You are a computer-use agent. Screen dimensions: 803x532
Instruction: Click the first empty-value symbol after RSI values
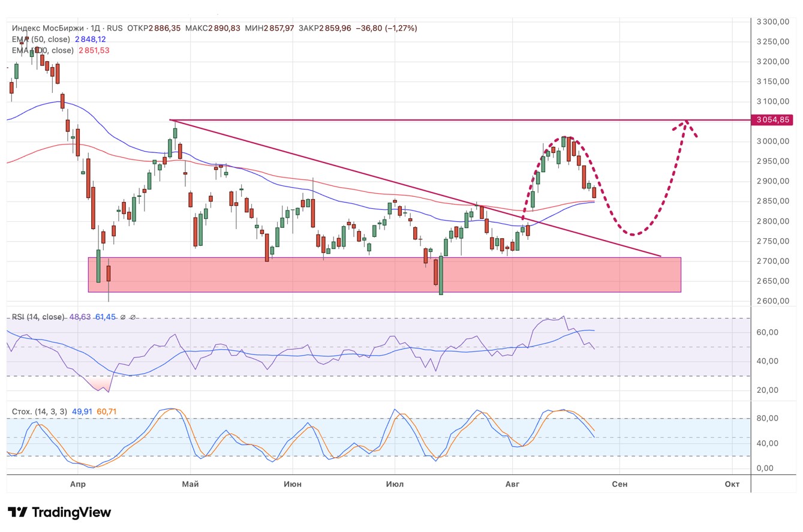click(x=123, y=317)
